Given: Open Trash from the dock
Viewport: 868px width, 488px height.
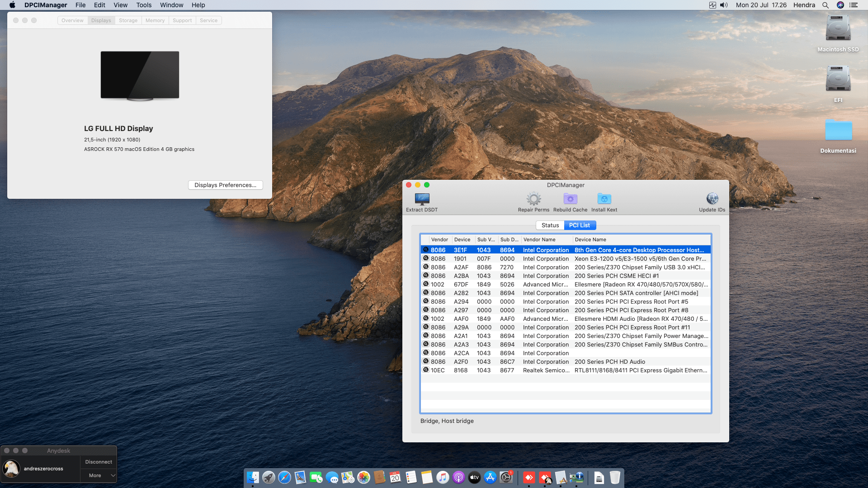Looking at the screenshot, I should (x=615, y=477).
